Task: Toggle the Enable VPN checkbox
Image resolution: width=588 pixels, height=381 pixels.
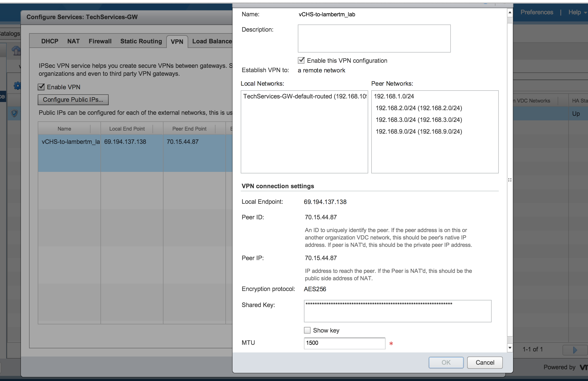Action: tap(41, 87)
